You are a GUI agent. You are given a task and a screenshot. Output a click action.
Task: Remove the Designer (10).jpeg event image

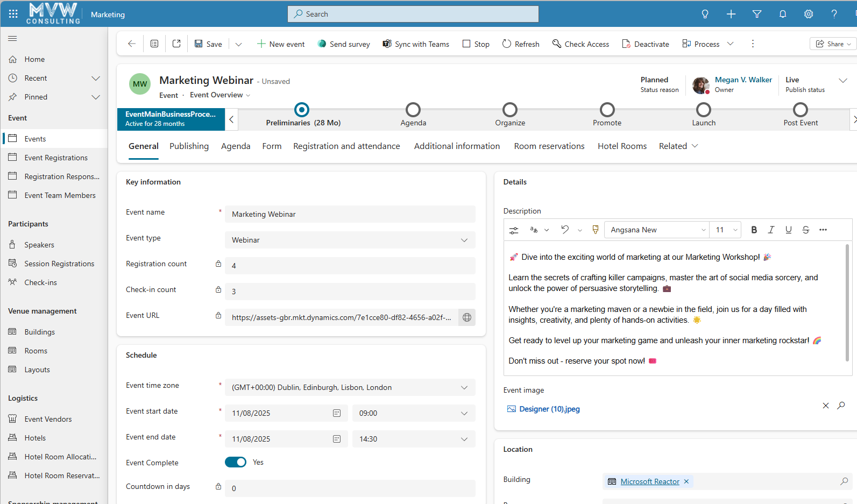click(825, 406)
